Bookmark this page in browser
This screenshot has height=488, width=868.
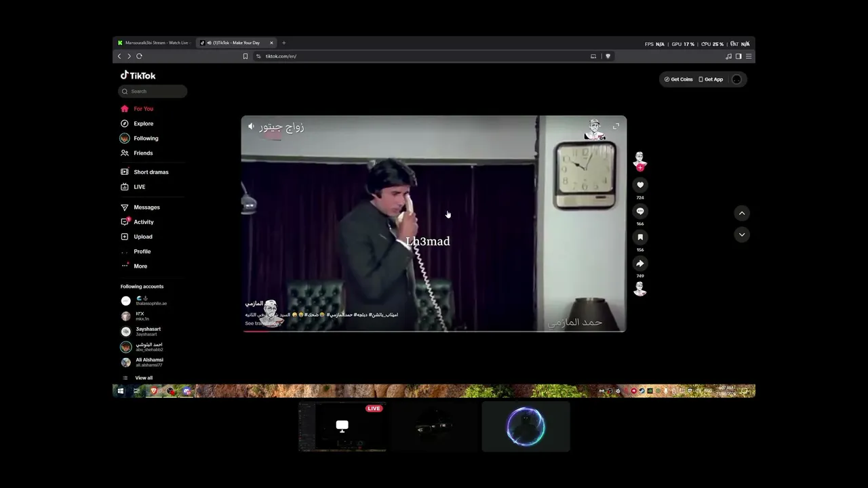click(245, 56)
